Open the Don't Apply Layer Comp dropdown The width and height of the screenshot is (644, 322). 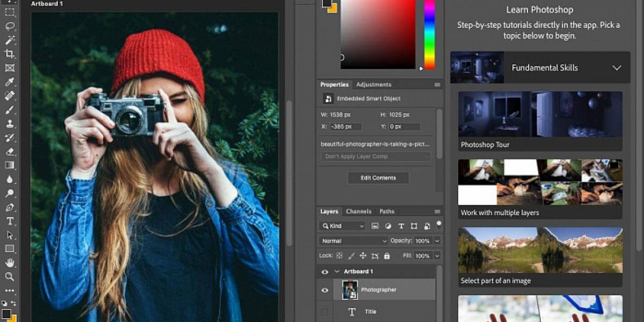click(x=376, y=157)
